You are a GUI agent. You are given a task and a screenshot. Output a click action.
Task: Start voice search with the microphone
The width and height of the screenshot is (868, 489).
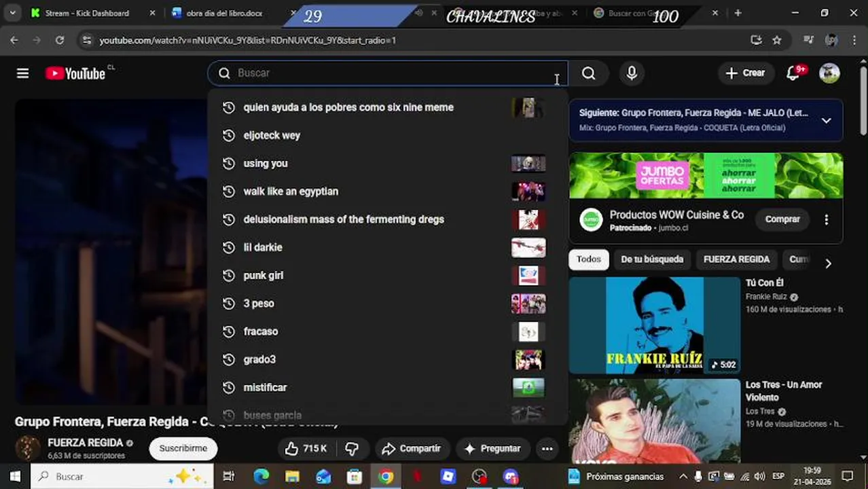coord(632,73)
